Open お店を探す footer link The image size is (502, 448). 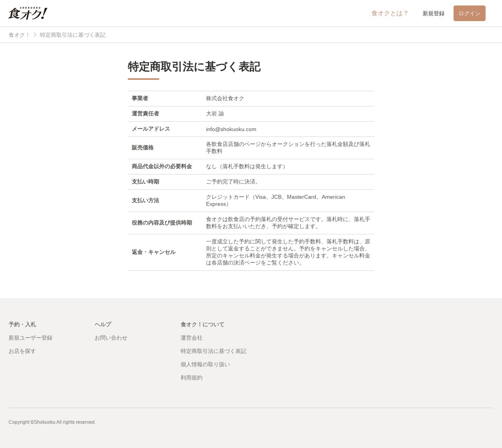(x=22, y=351)
